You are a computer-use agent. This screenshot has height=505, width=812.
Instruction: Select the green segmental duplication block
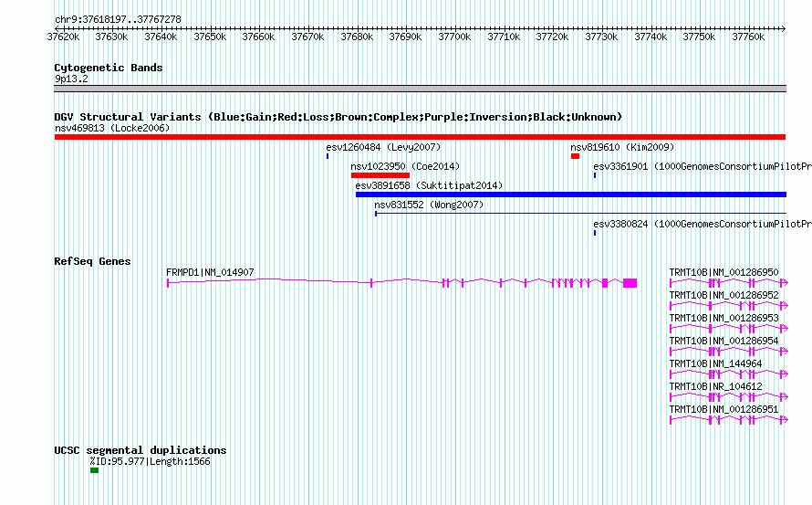point(94,470)
